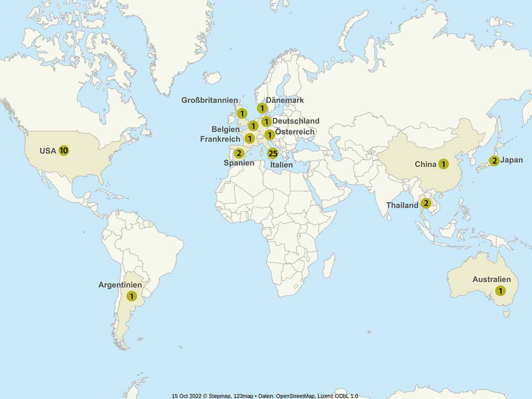
Task: Click the Deutschland country label
Action: click(296, 121)
